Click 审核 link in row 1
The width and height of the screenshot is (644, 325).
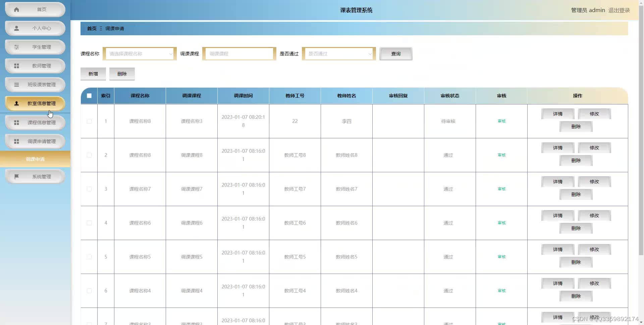(x=501, y=121)
